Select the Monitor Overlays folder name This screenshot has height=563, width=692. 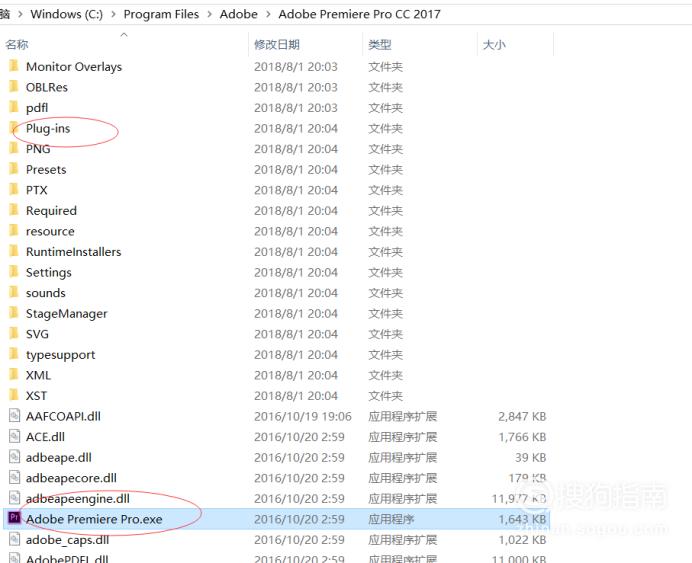[74, 67]
